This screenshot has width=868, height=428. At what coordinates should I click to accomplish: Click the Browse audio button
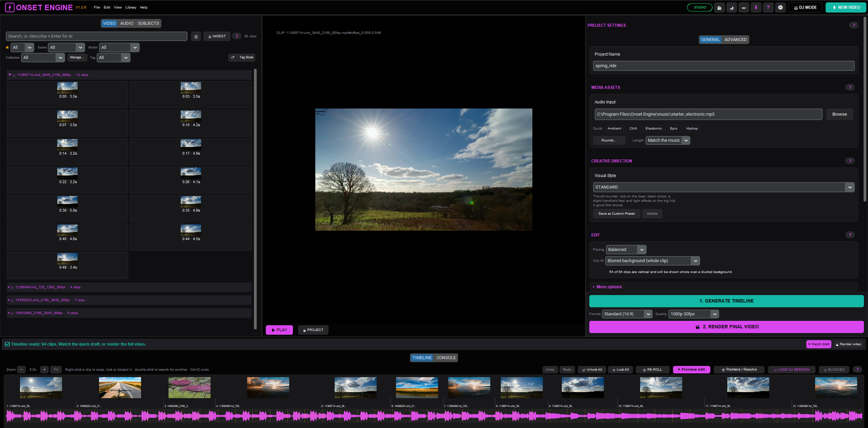click(x=840, y=114)
